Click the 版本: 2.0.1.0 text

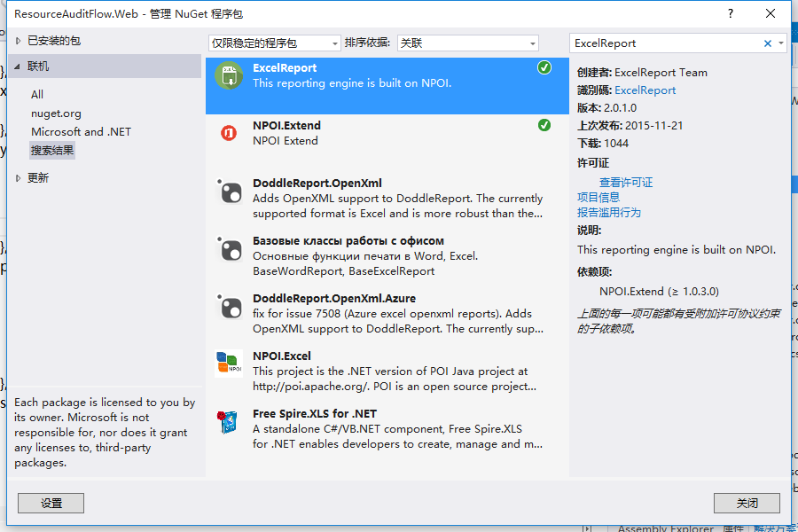click(606, 108)
